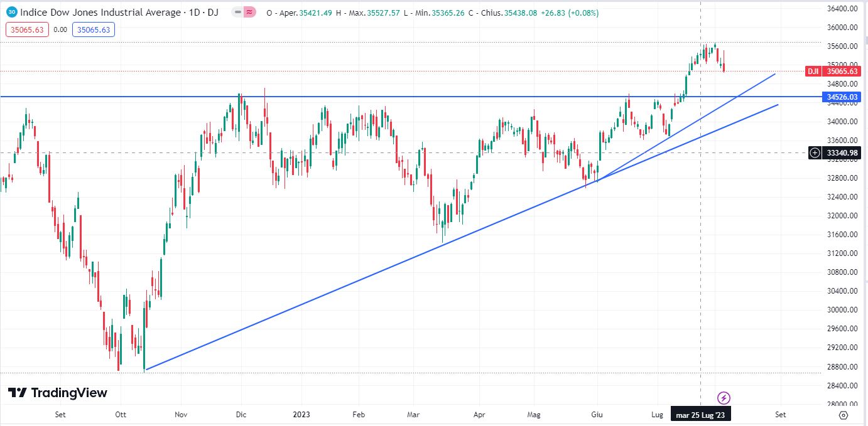Click the Nov label on the time axis
This screenshot has height=426, width=868.
pyautogui.click(x=182, y=415)
